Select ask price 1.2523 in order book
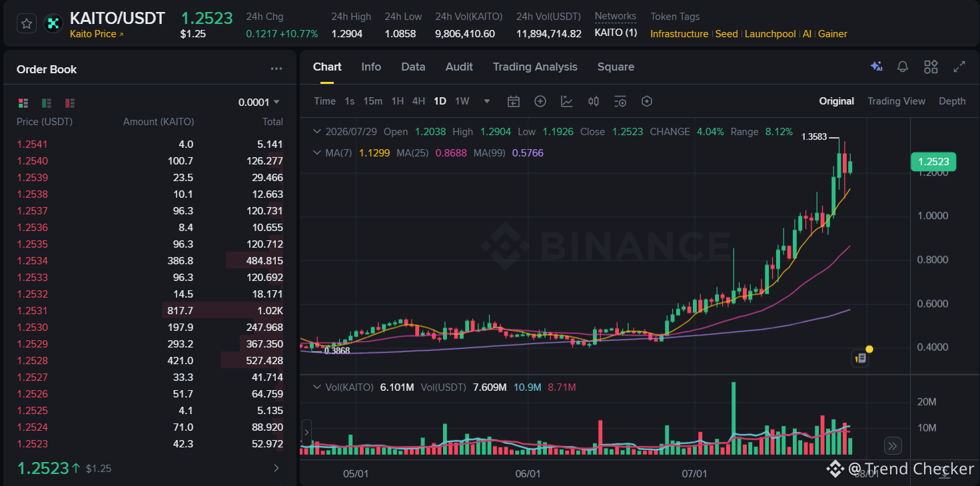 32,443
